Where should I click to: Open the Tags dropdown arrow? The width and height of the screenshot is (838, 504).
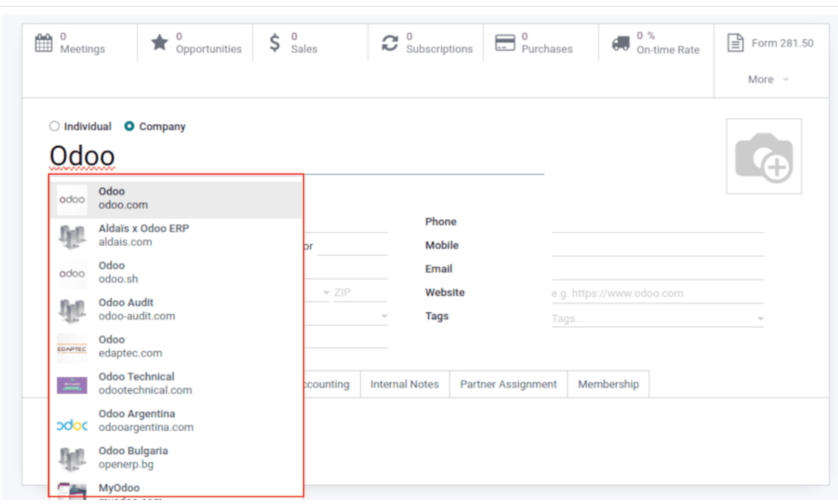coord(760,318)
